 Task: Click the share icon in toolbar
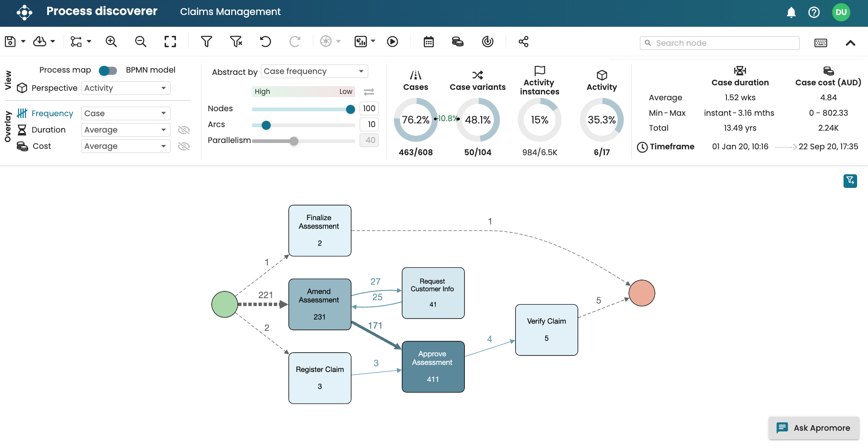tap(523, 42)
